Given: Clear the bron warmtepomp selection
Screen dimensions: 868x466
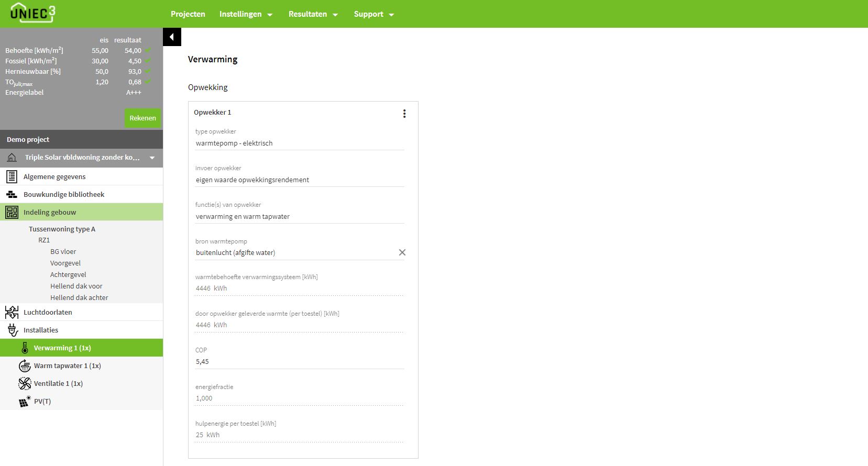Looking at the screenshot, I should pos(402,252).
